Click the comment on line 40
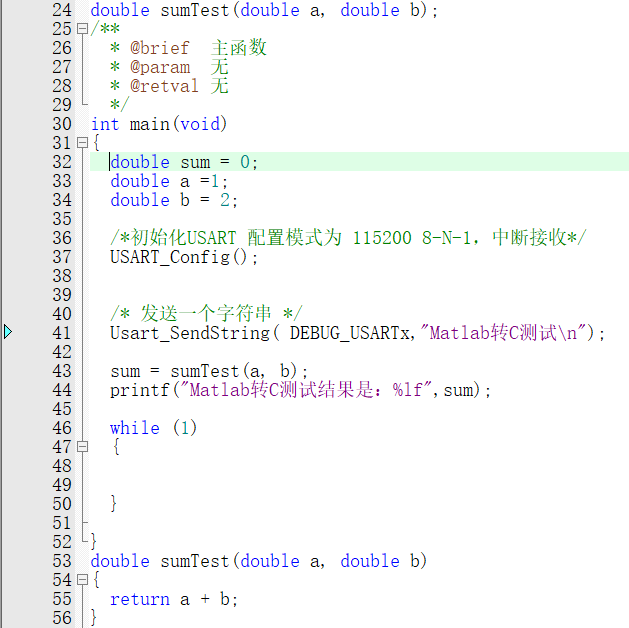The image size is (629, 628). [206, 313]
